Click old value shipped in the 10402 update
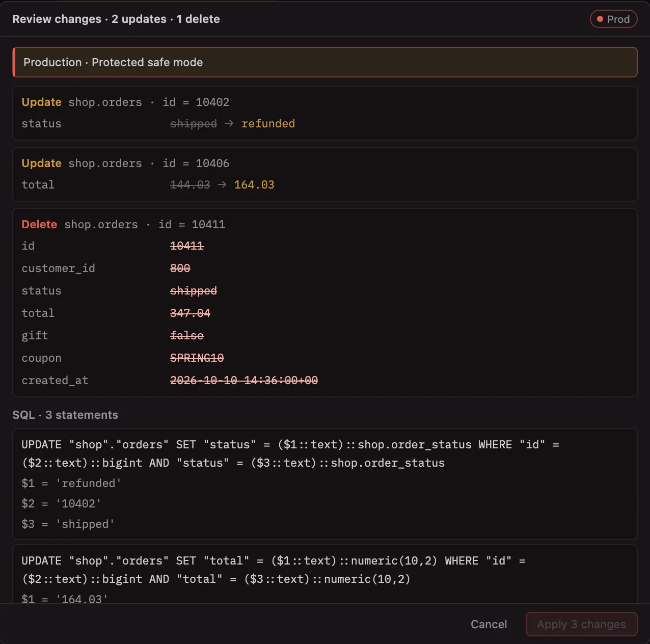Image resolution: width=650 pixels, height=644 pixels. [x=194, y=124]
